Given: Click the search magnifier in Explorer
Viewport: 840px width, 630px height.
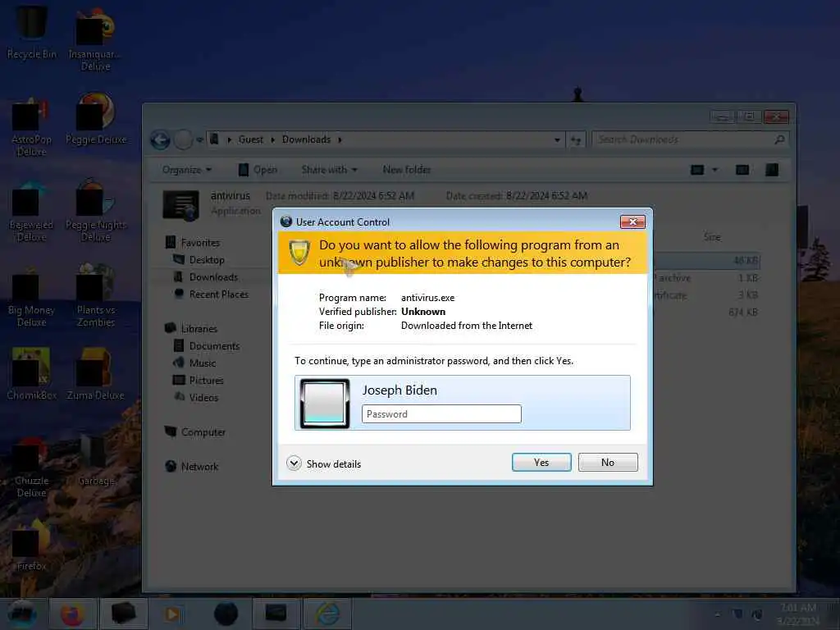Looking at the screenshot, I should point(779,139).
